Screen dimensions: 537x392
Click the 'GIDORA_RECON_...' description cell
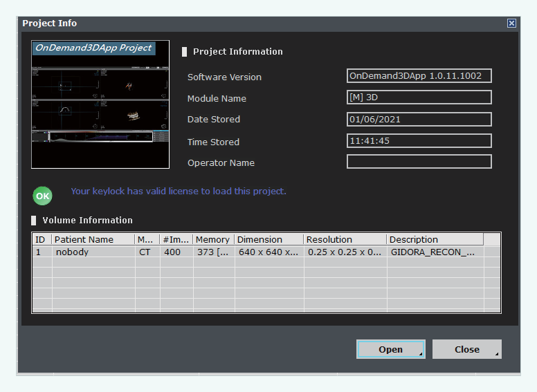pyautogui.click(x=435, y=252)
